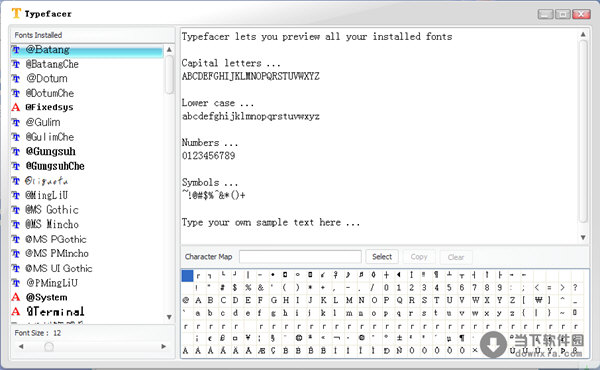Click the TrueType icon beside @Gulim
This screenshot has width=600, height=370.
(16, 122)
